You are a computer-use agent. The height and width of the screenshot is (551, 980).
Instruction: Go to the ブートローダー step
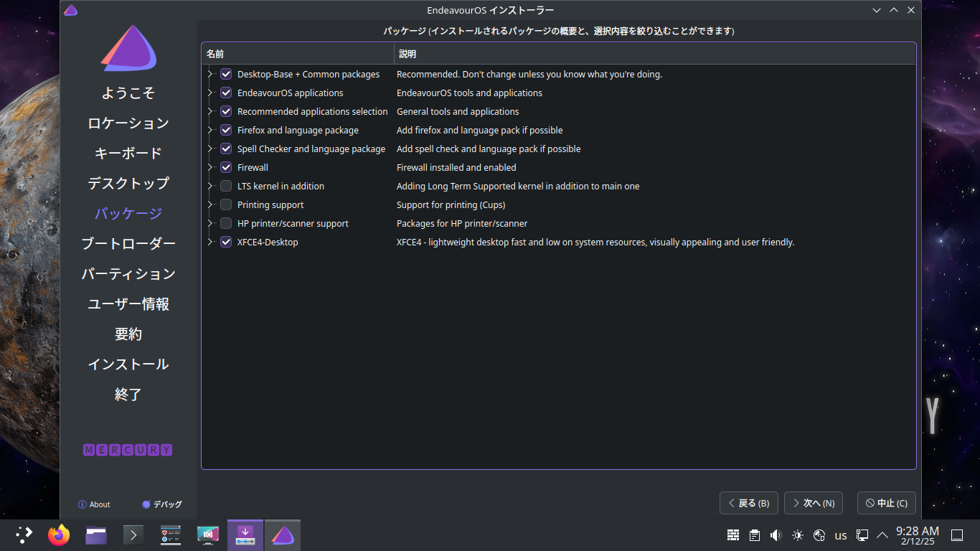pos(128,244)
